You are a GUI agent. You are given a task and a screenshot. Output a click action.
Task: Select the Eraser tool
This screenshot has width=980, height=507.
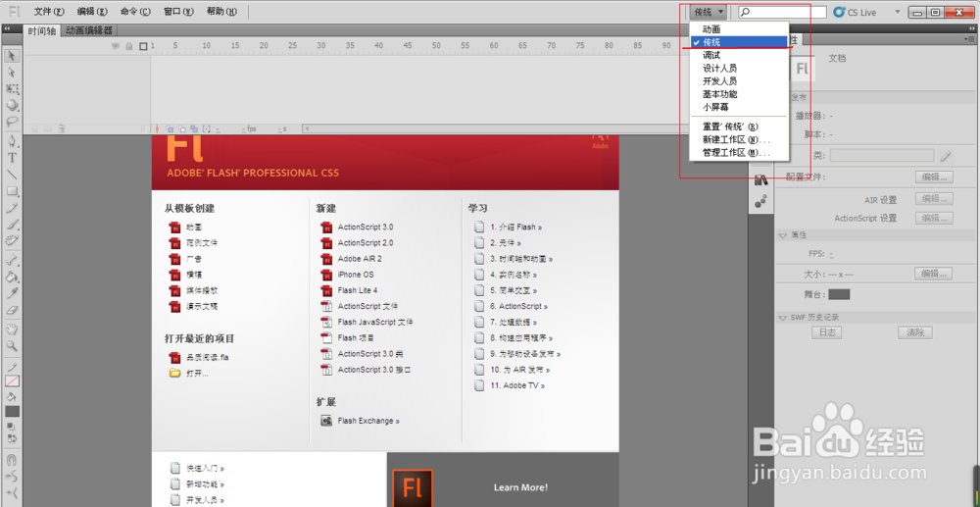[x=12, y=309]
